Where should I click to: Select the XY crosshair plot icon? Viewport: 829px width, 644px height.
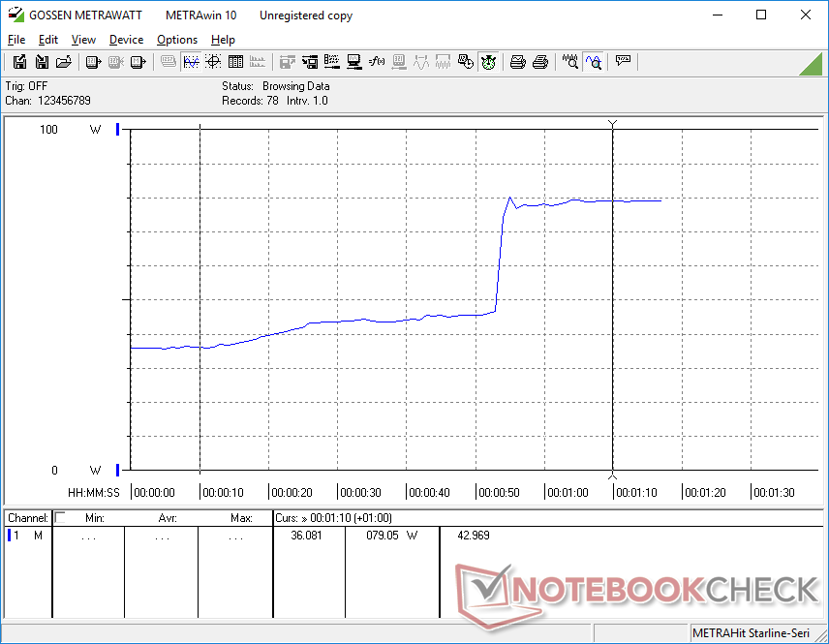point(213,62)
